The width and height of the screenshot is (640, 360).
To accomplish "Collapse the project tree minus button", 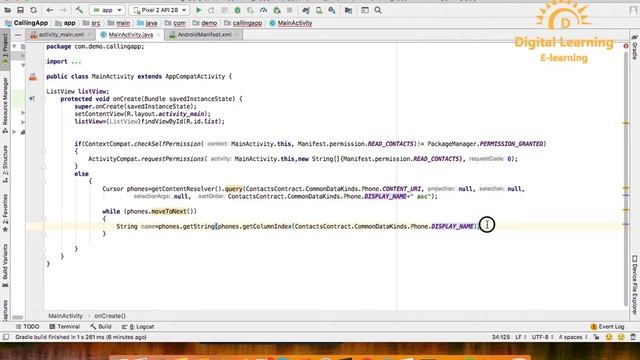I will click(x=18, y=35).
